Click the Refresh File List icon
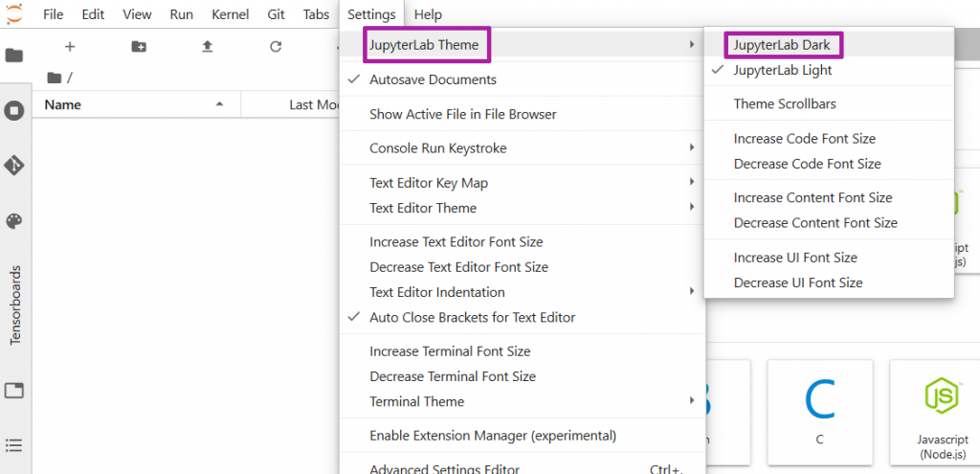Image resolution: width=980 pixels, height=474 pixels. pyautogui.click(x=276, y=46)
